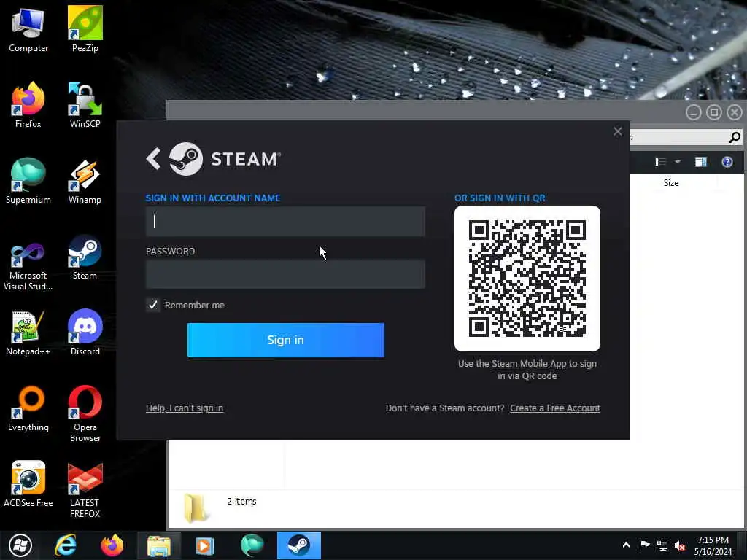Screen dimensions: 747x560
Task: Open the Action Center flag icon
Action: [x=645, y=545]
